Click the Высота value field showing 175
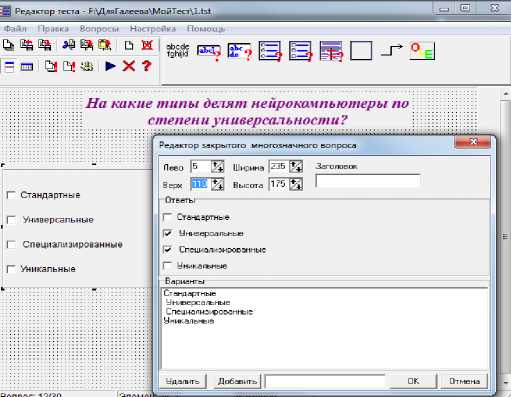511x397 pixels. pos(279,184)
